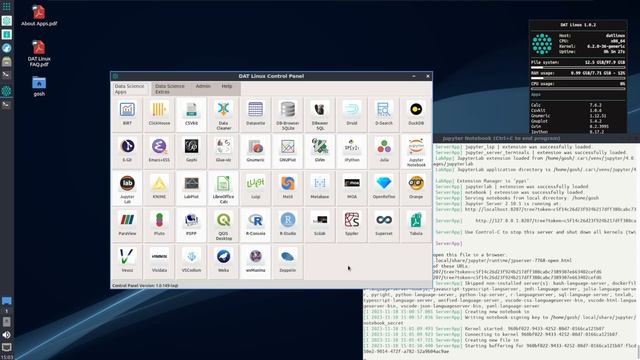Start the Datasette app
The height and width of the screenshot is (360, 640).
click(256, 114)
